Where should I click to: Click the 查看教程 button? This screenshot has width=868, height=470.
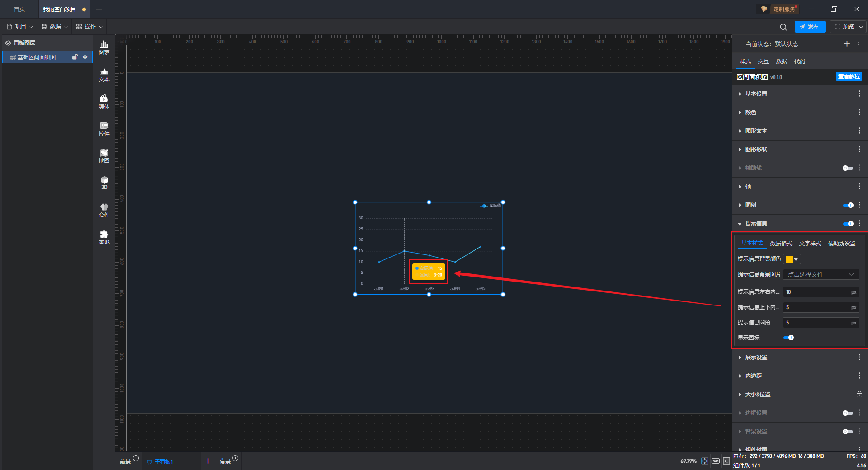coord(849,76)
